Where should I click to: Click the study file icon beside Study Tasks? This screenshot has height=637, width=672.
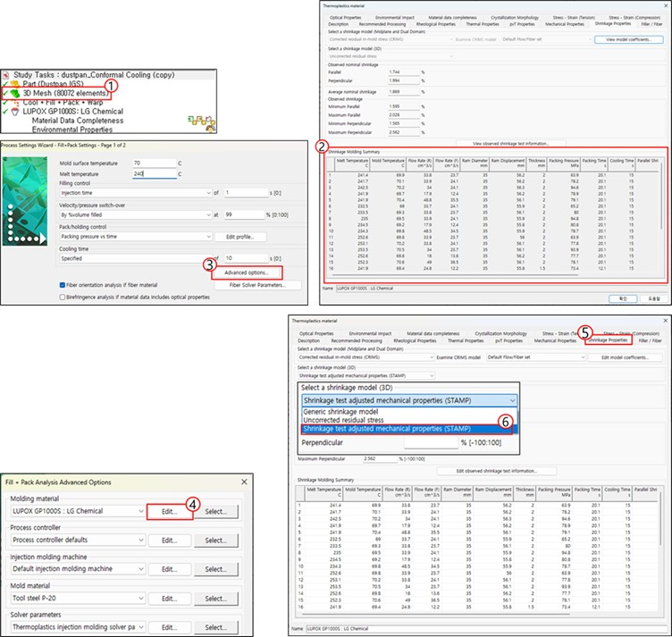(x=7, y=73)
